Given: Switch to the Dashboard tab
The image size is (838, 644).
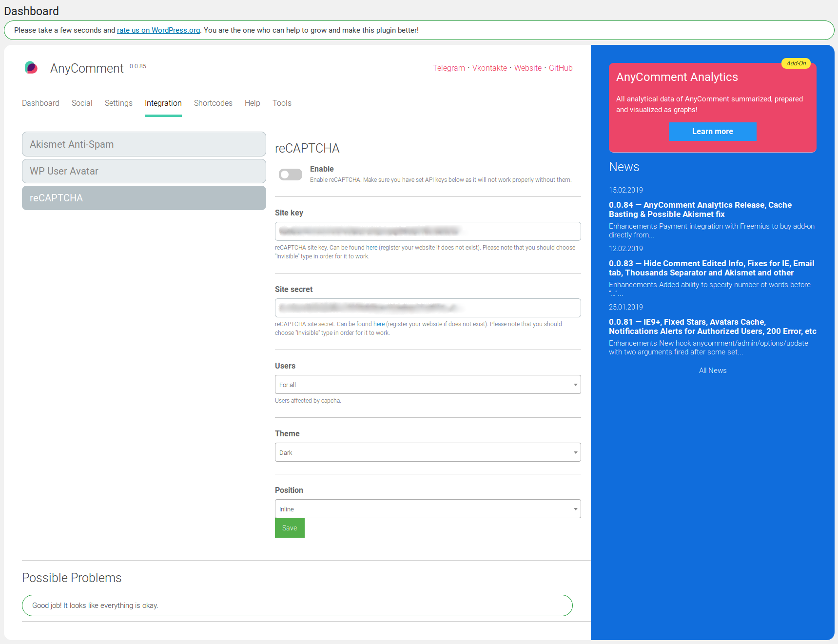Looking at the screenshot, I should pyautogui.click(x=40, y=103).
